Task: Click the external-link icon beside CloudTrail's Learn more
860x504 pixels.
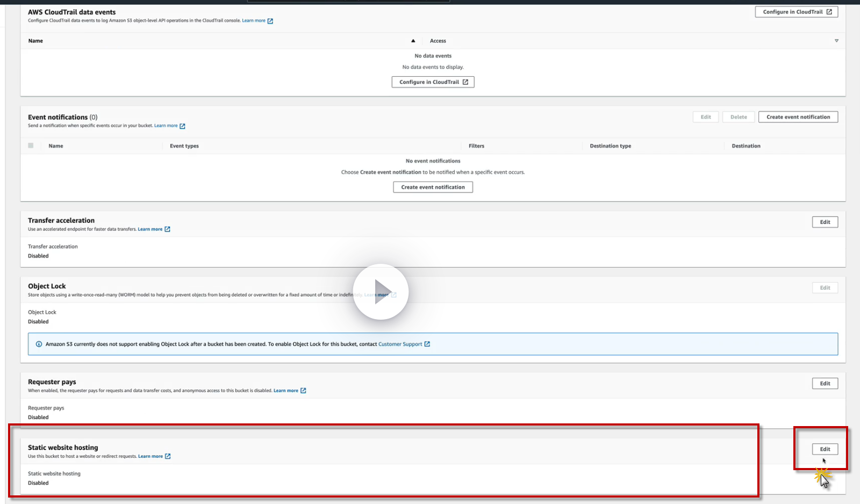Action: [270, 21]
